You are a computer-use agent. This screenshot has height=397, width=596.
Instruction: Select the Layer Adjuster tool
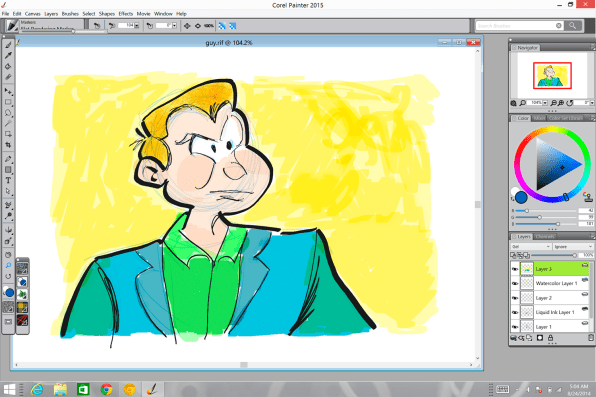coord(8,91)
